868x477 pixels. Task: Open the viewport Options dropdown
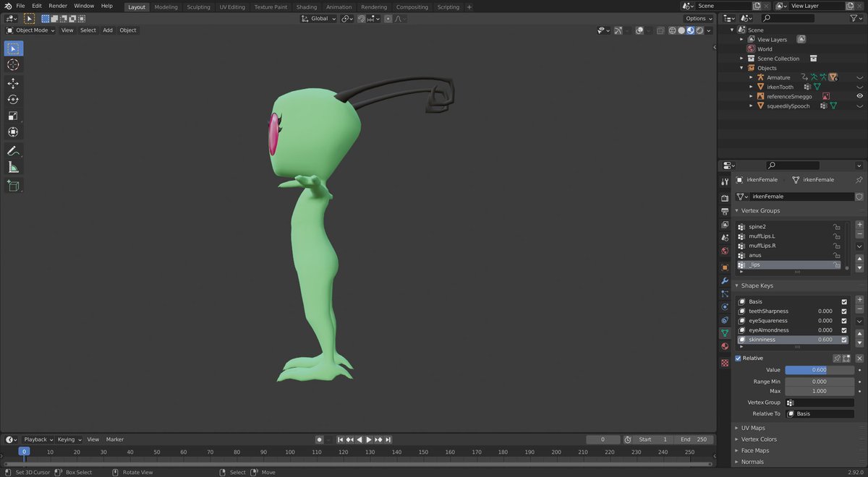699,19
